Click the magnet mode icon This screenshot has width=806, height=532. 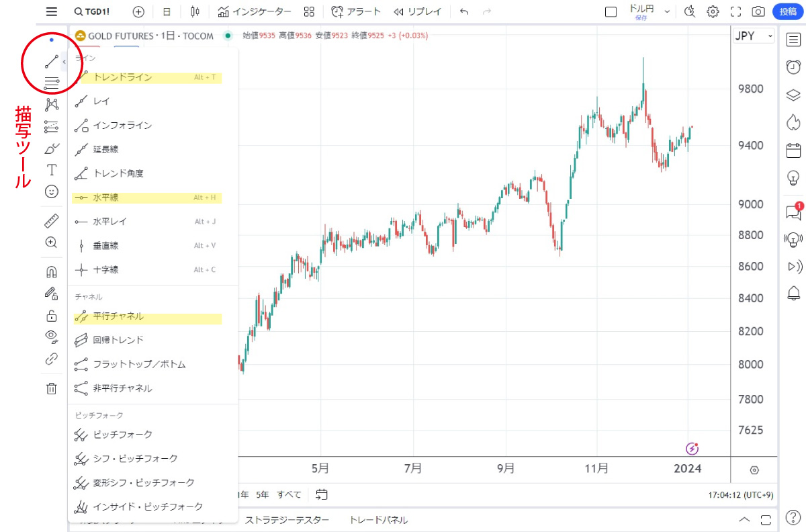[x=52, y=272]
